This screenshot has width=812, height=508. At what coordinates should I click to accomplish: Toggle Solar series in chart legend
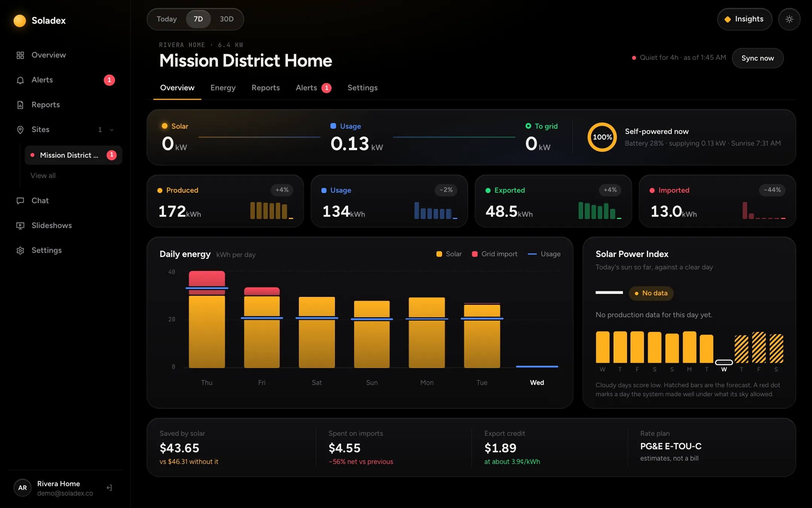(449, 254)
